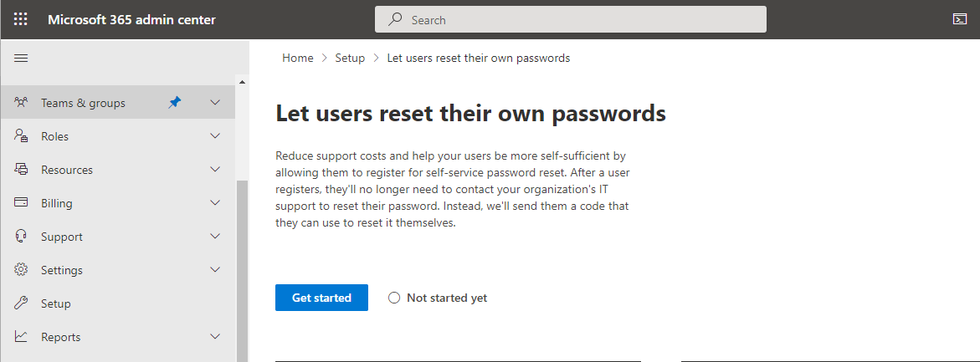Click the Settings gear icon in sidebar

pyautogui.click(x=21, y=270)
